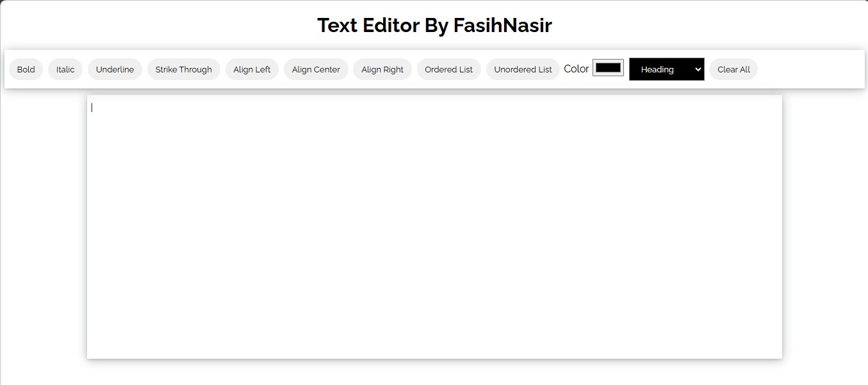Viewport: 868px width, 385px height.
Task: Click the Underline button
Action: tap(115, 69)
